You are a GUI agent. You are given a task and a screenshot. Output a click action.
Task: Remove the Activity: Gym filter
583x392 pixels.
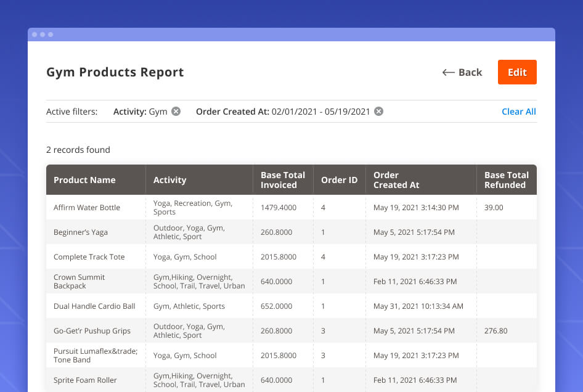click(x=176, y=112)
